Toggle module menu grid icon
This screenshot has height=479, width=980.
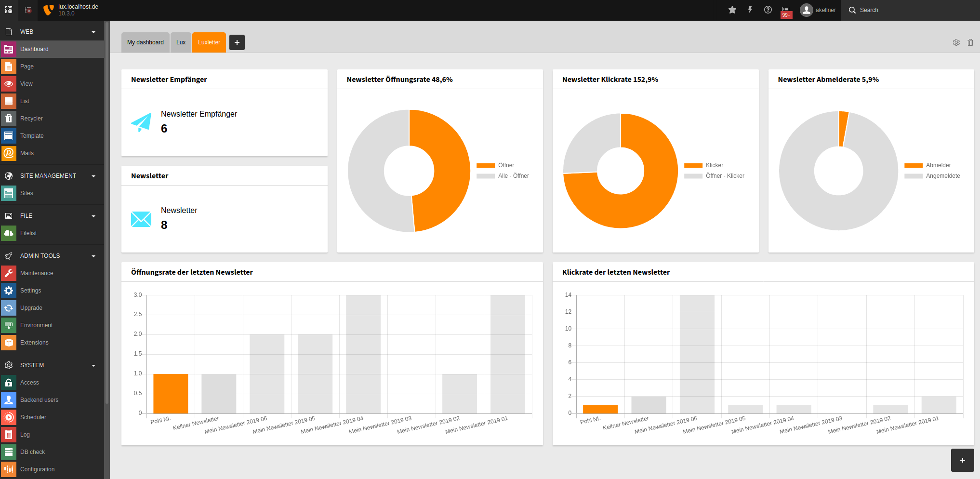point(9,10)
